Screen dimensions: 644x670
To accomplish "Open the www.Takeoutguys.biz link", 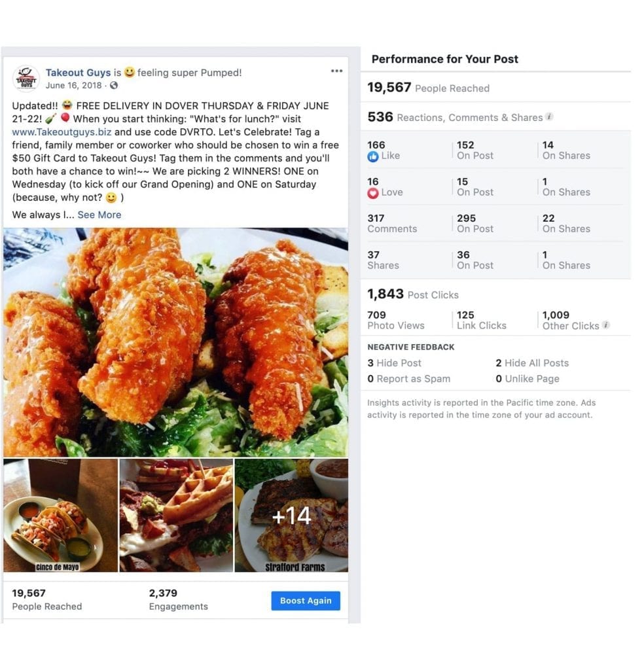I will [x=62, y=132].
